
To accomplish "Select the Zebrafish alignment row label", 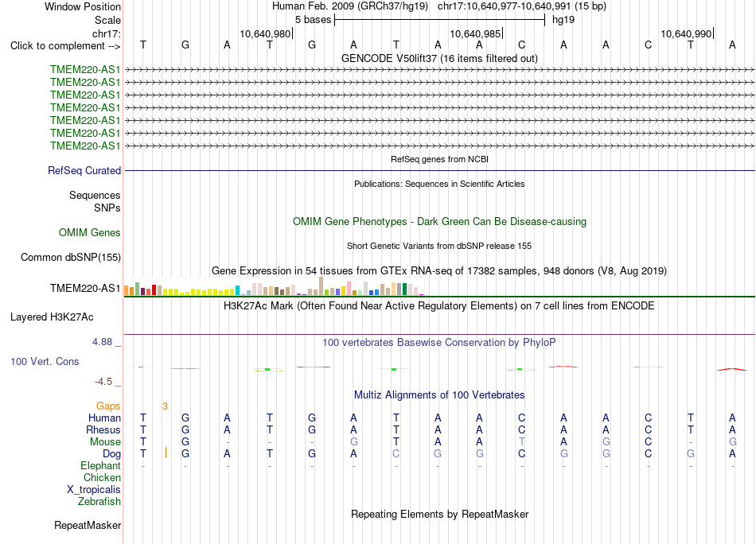I will point(99,502).
